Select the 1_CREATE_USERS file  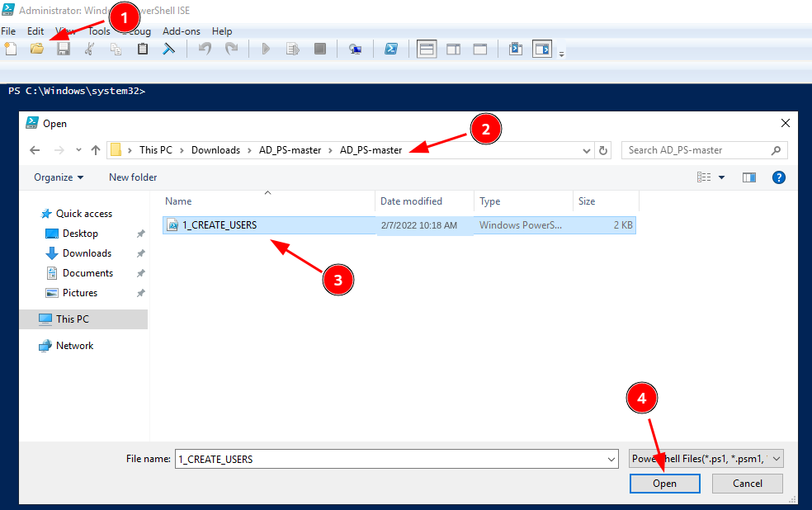coord(399,225)
